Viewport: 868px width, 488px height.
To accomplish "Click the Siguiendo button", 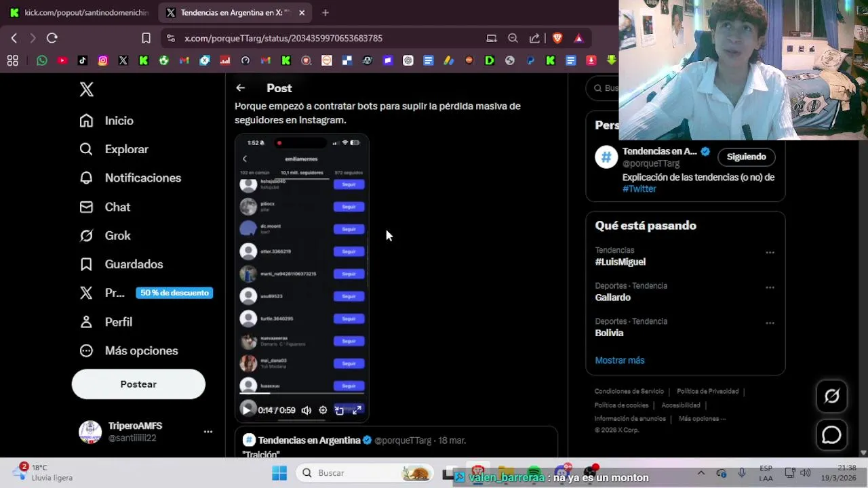I will 747,157.
